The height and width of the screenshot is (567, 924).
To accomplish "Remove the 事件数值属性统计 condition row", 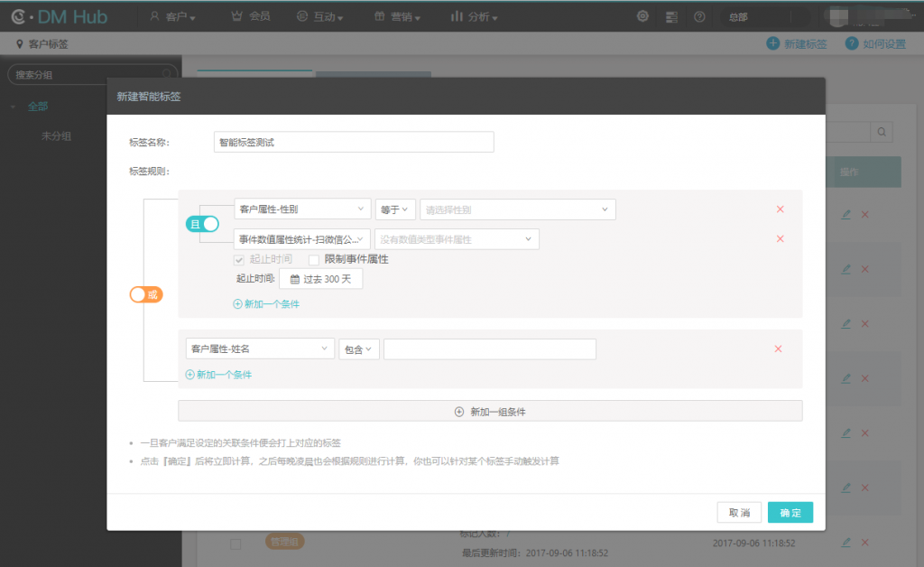I will tap(780, 238).
